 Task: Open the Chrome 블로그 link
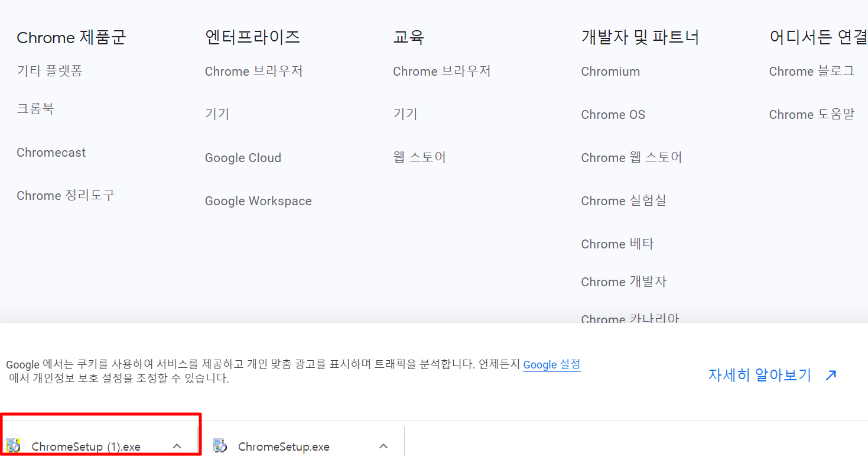(812, 72)
